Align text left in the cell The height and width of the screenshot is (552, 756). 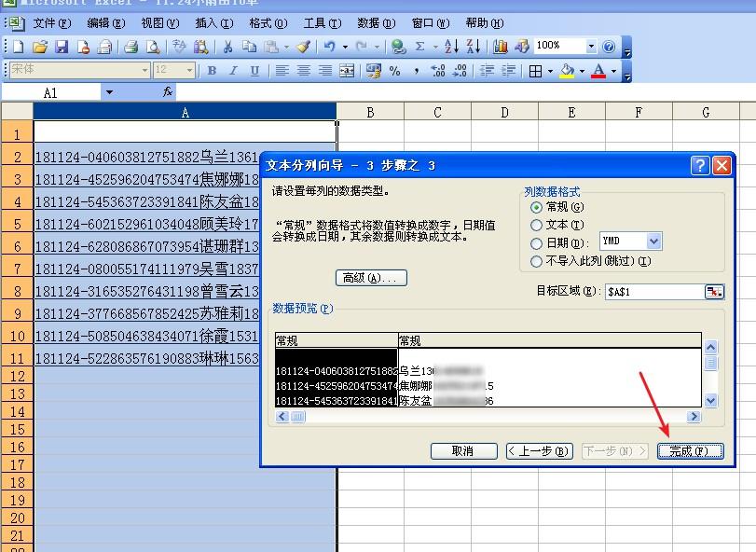point(282,72)
